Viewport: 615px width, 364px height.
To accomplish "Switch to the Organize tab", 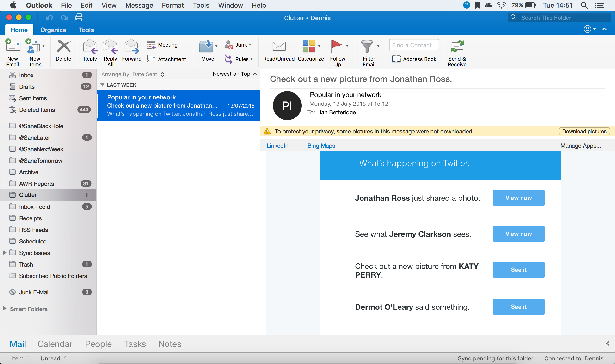I will 53,30.
